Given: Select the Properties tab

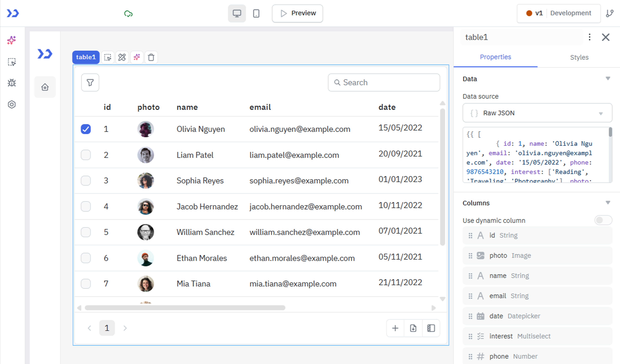Looking at the screenshot, I should coord(495,57).
